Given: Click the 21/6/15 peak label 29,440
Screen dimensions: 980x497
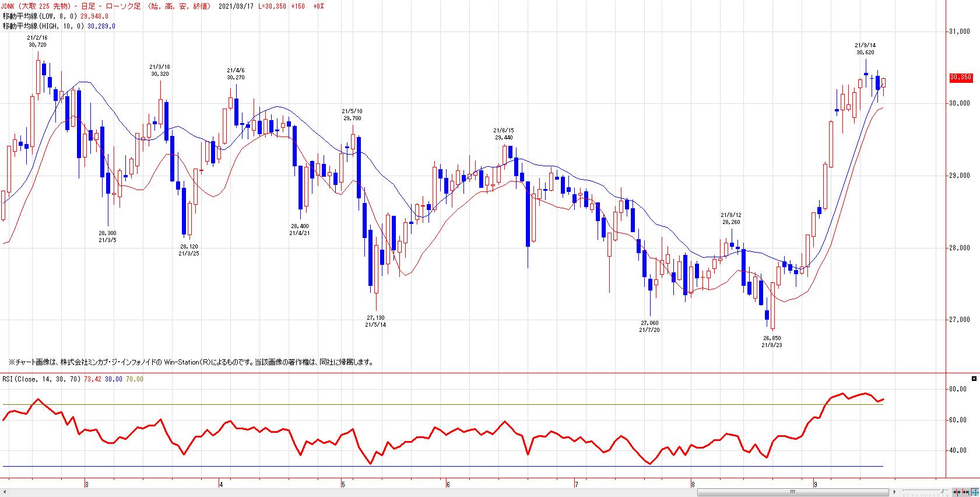Looking at the screenshot, I should pyautogui.click(x=504, y=137).
